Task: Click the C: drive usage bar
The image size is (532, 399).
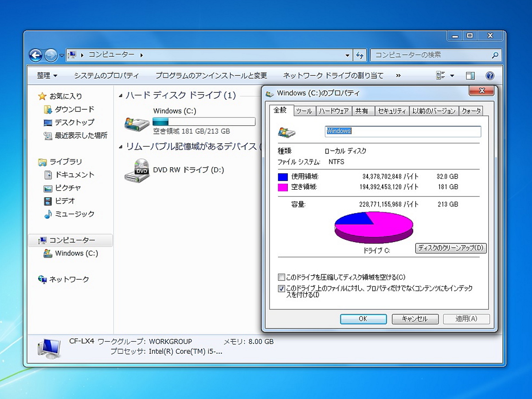Action: click(x=204, y=121)
